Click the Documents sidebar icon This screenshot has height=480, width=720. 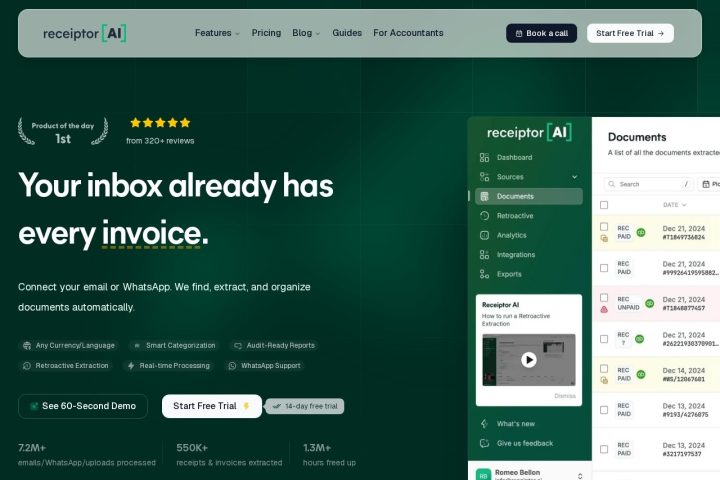[x=484, y=197]
